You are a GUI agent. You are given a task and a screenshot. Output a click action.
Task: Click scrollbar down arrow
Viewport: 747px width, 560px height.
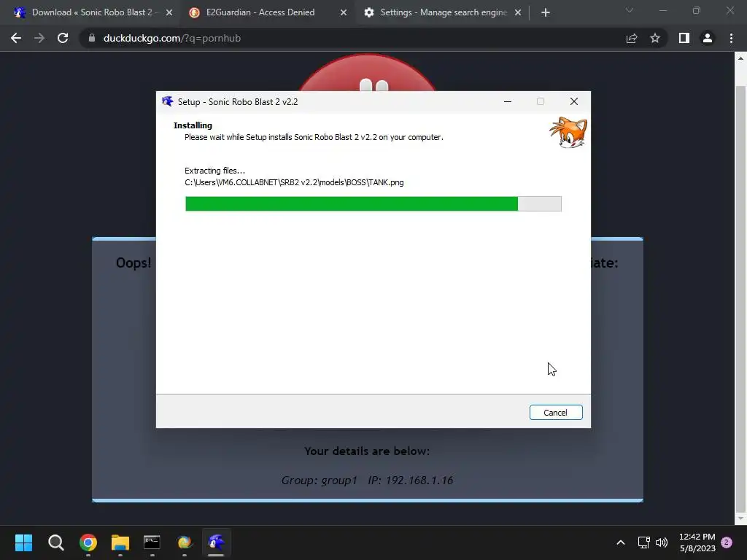click(740, 518)
